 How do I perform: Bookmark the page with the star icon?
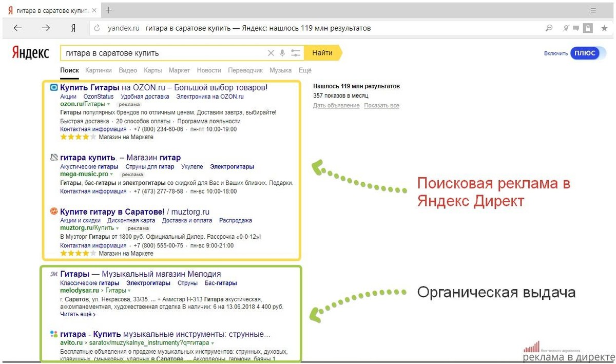[604, 28]
